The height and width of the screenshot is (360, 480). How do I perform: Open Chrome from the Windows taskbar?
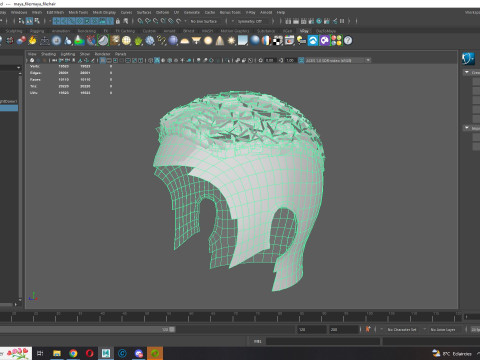click(x=73, y=353)
